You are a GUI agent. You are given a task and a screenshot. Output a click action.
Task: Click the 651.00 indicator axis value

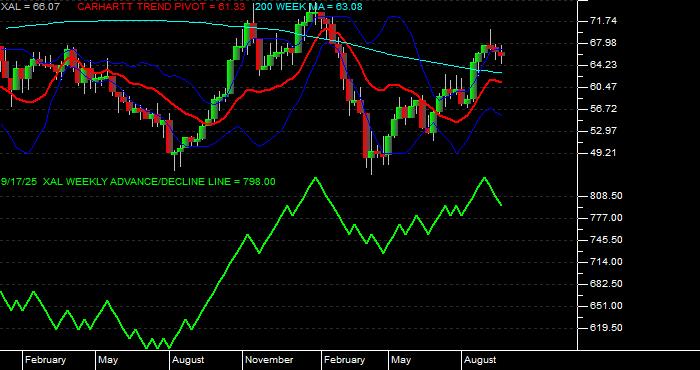(606, 306)
